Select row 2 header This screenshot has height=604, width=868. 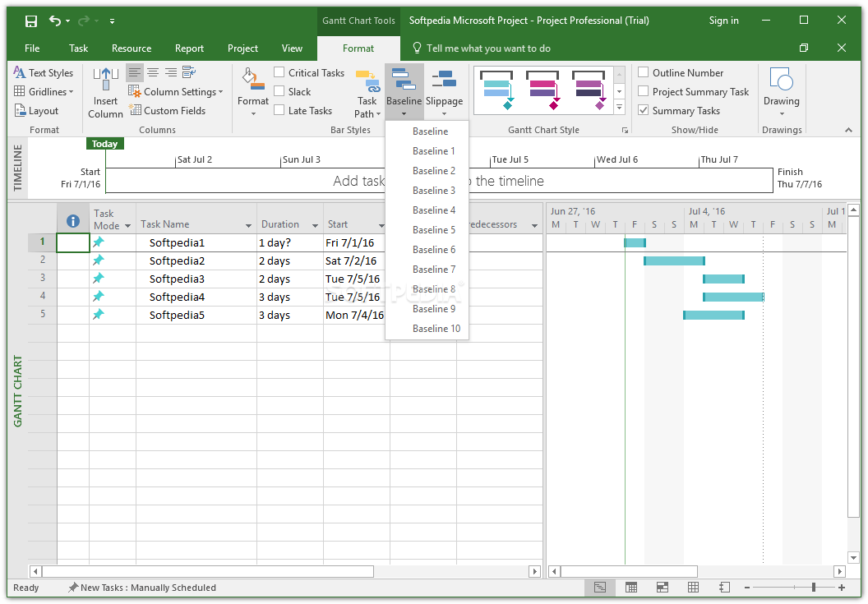coord(43,260)
